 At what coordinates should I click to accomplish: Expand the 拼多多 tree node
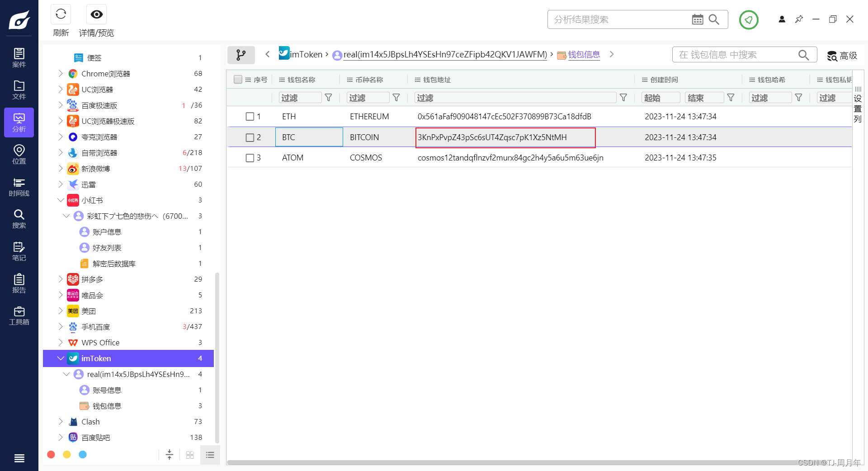(61, 279)
